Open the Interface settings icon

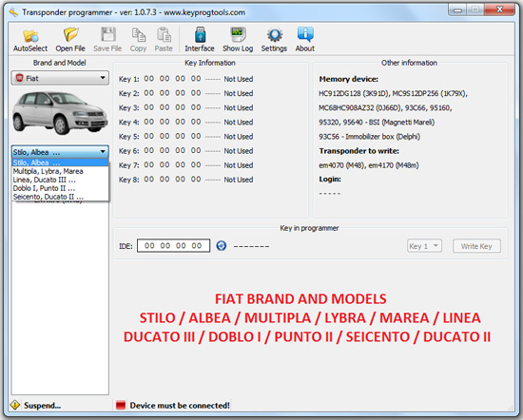click(200, 40)
